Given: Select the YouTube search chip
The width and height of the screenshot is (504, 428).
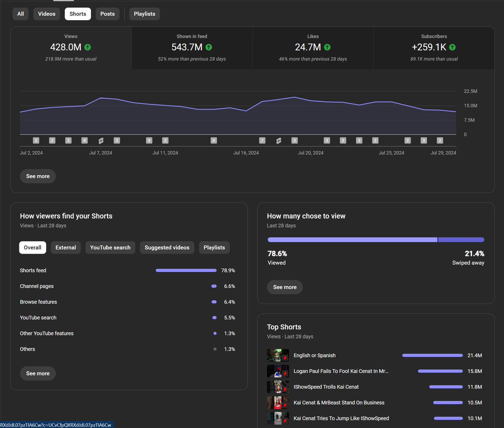Looking at the screenshot, I should pos(110,248).
